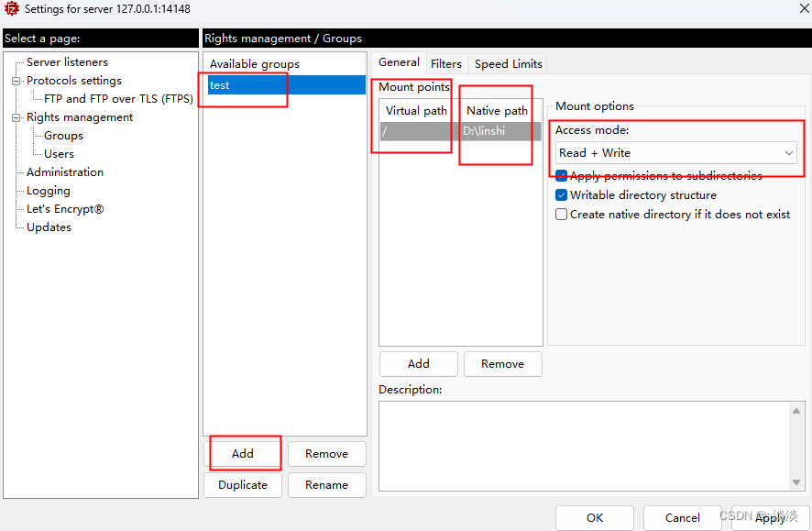
Task: Click the Apply button
Action: pyautogui.click(x=770, y=517)
